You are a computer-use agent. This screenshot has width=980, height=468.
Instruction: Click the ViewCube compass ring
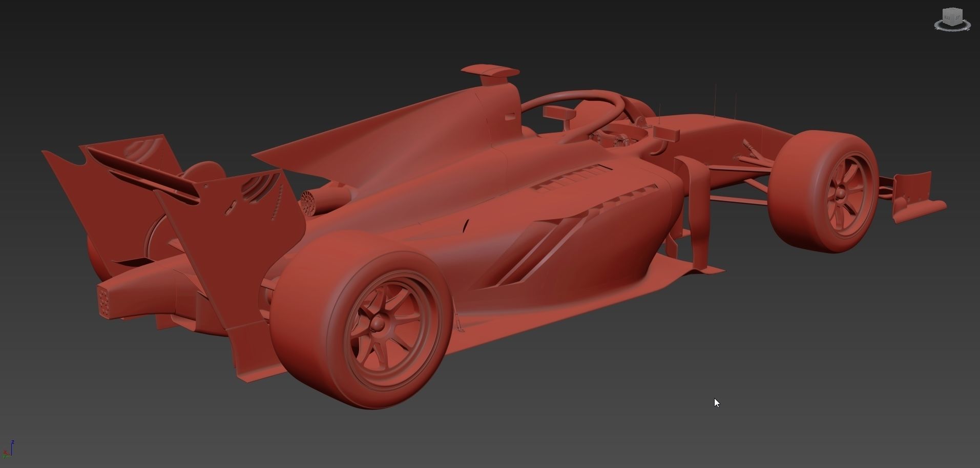click(x=952, y=26)
